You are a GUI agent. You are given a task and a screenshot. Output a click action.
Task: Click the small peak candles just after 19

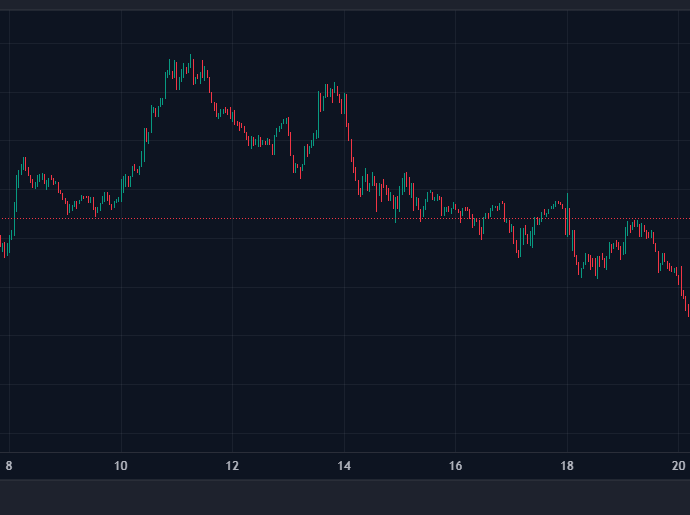(x=635, y=224)
